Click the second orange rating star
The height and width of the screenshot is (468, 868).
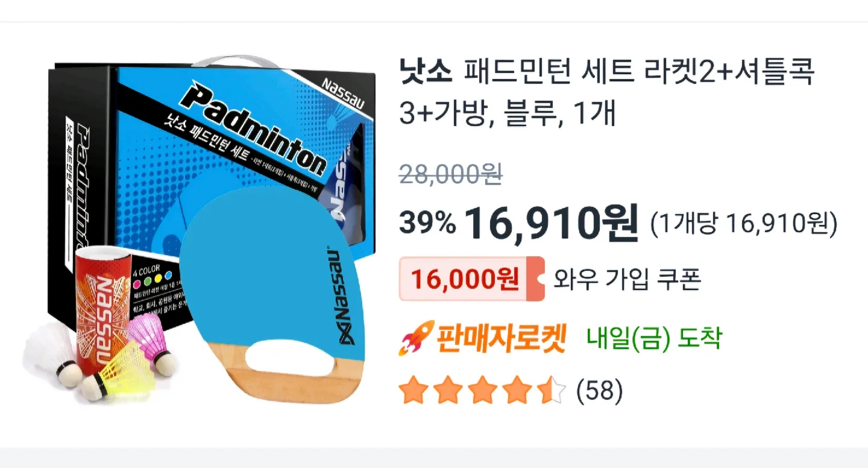448,391
